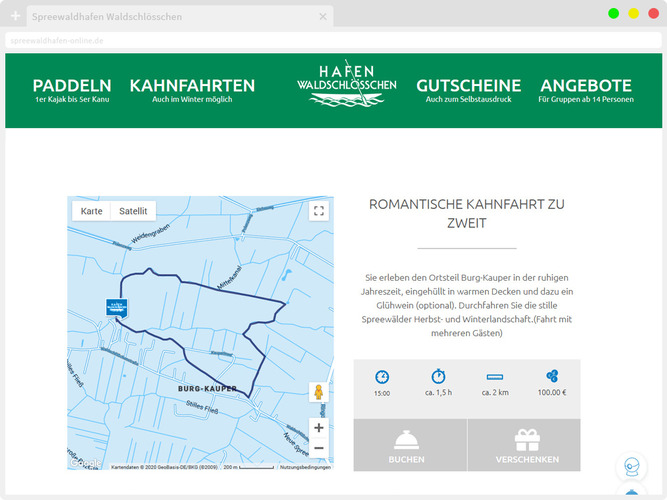Zoom out on the map
Screen dimensions: 667x500
pos(319,448)
